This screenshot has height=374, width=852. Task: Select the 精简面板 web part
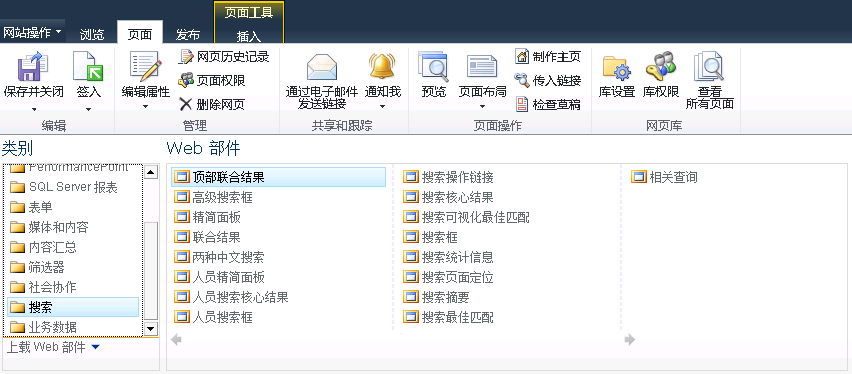tap(207, 217)
